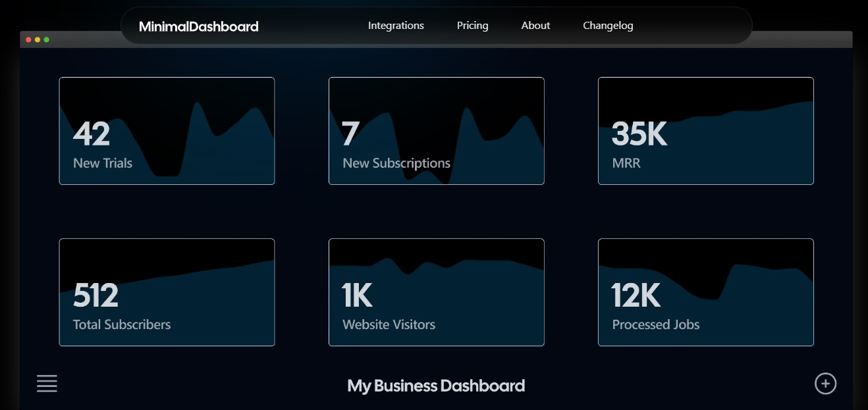
Task: Open the hamburger menu icon
Action: coord(47,384)
